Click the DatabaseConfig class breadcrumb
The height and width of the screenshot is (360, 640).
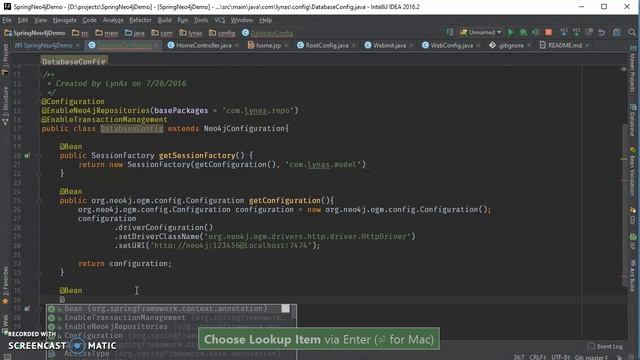pos(268,33)
